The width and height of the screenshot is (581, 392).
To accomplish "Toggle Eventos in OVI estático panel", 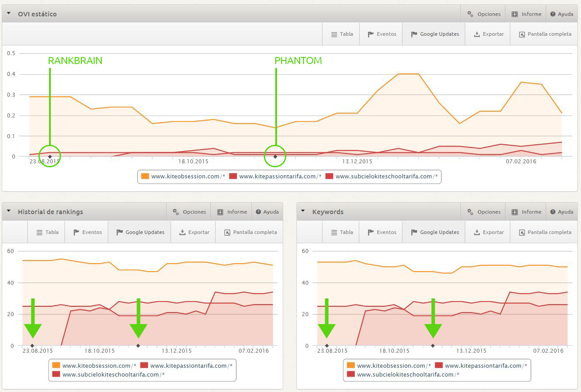I will click(x=382, y=34).
